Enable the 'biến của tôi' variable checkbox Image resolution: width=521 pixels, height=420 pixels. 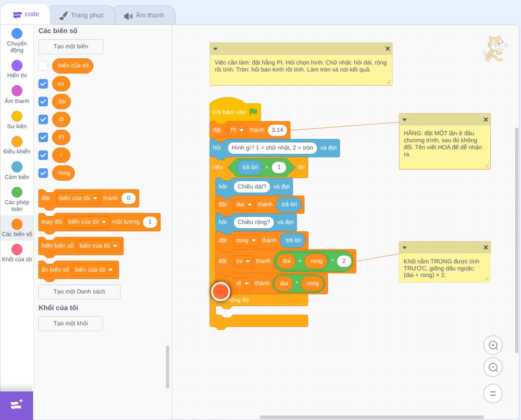(43, 66)
